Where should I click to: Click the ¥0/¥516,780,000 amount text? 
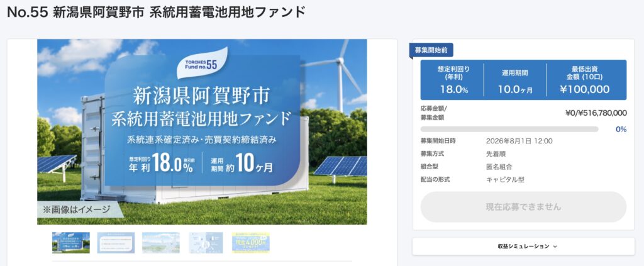(x=596, y=113)
